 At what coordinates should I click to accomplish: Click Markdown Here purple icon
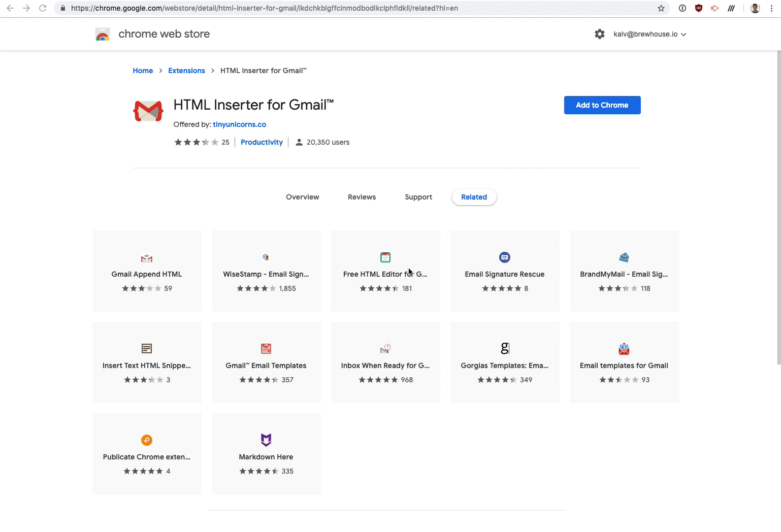tap(266, 440)
